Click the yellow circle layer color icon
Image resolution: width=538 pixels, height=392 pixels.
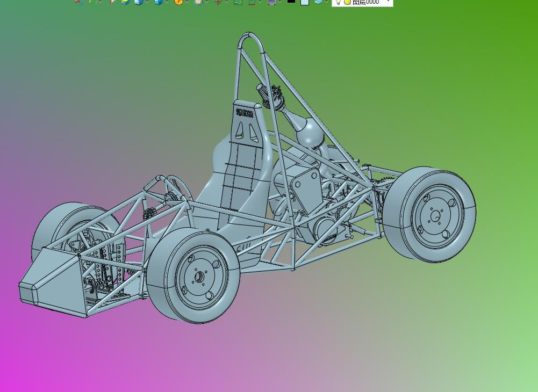click(348, 2)
